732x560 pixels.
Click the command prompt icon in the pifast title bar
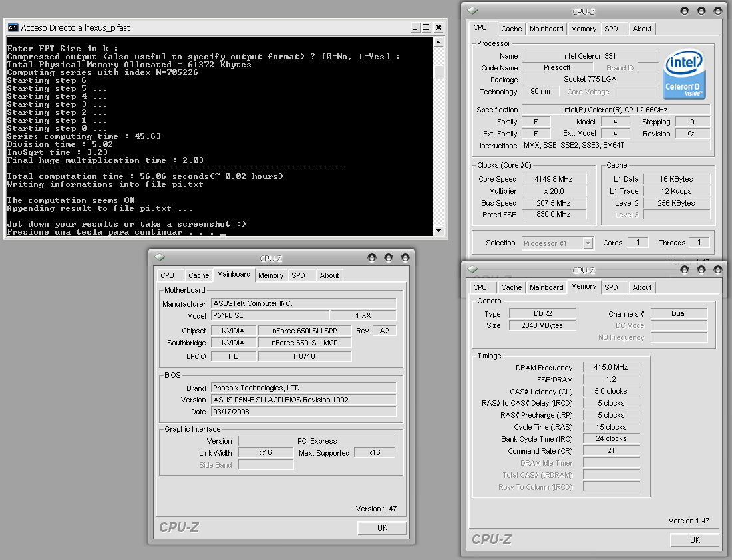tap(13, 27)
